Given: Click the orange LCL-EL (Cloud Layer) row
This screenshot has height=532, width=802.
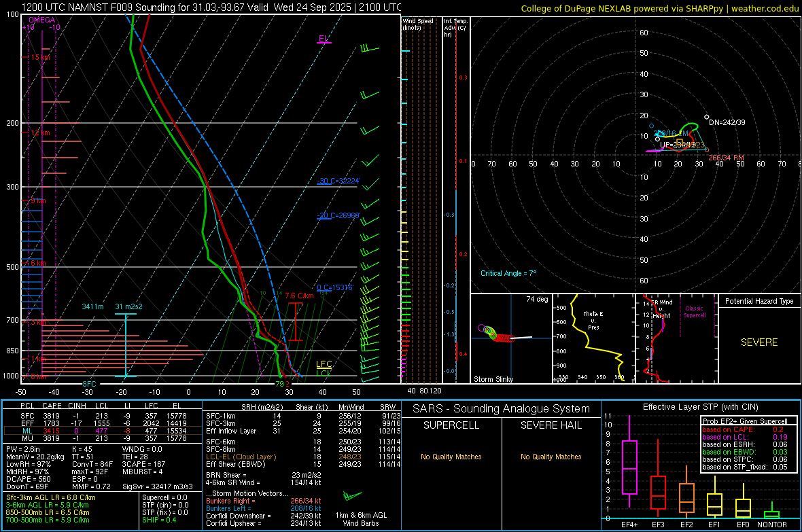Looking at the screenshot, I should tap(303, 457).
